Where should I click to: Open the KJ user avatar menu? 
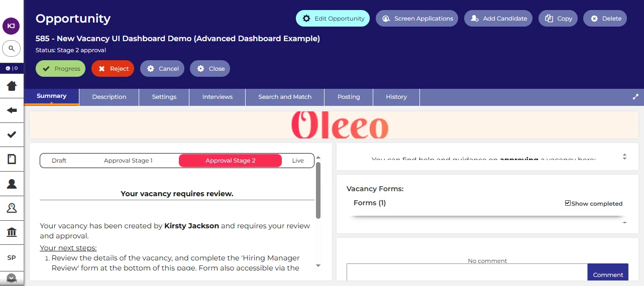coord(11,26)
